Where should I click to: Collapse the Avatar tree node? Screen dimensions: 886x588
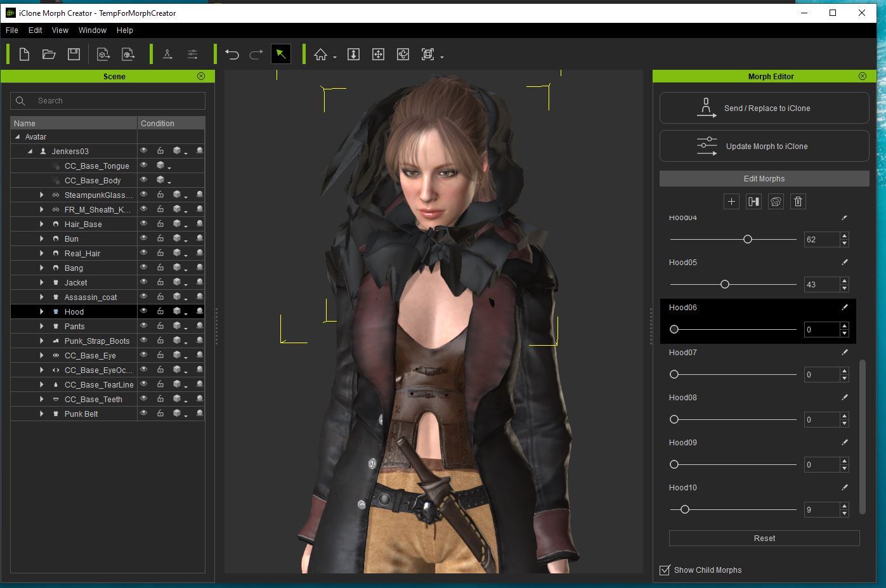[18, 137]
